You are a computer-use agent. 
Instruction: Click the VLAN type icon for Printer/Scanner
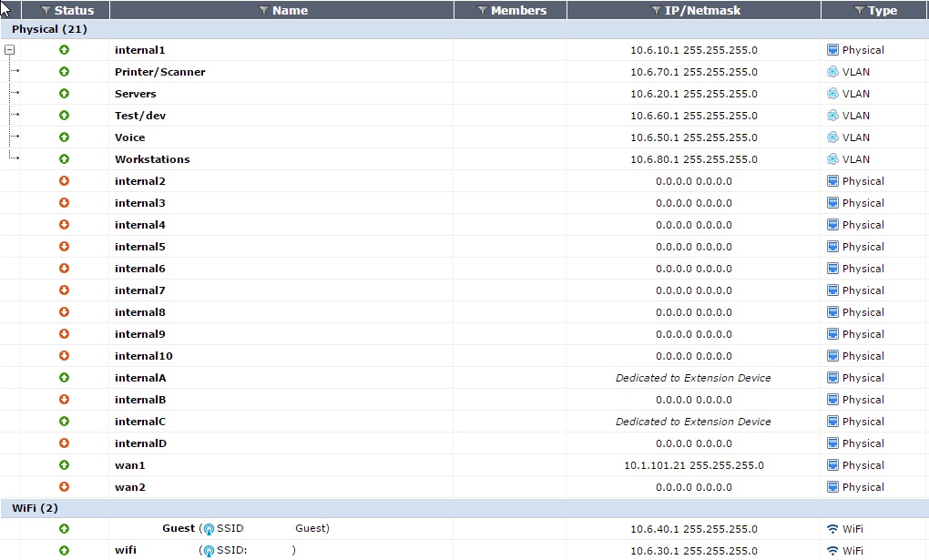coord(832,72)
